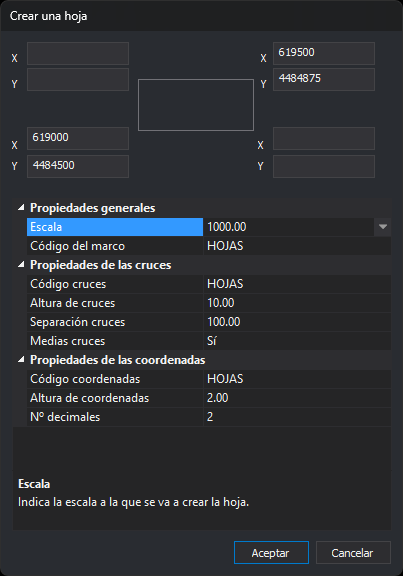
Task: Click the Y field containing 4484500
Action: [78, 166]
